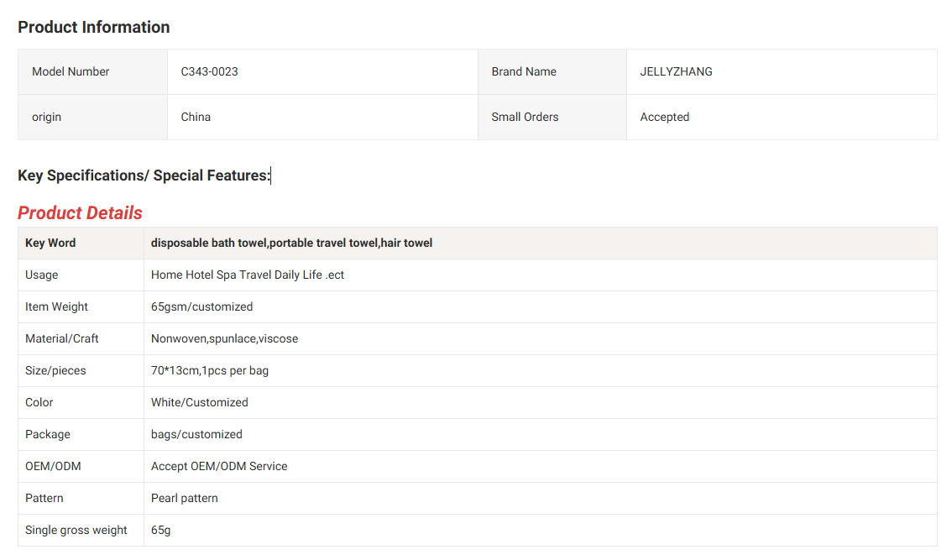Click the Small Orders label cell
This screenshot has height=560, width=952.
coord(525,117)
